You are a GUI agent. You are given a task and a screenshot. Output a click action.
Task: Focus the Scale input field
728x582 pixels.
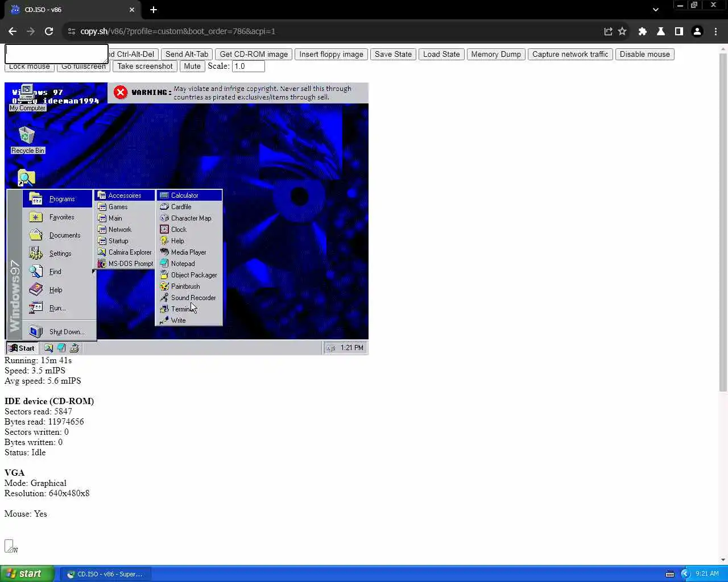click(248, 66)
